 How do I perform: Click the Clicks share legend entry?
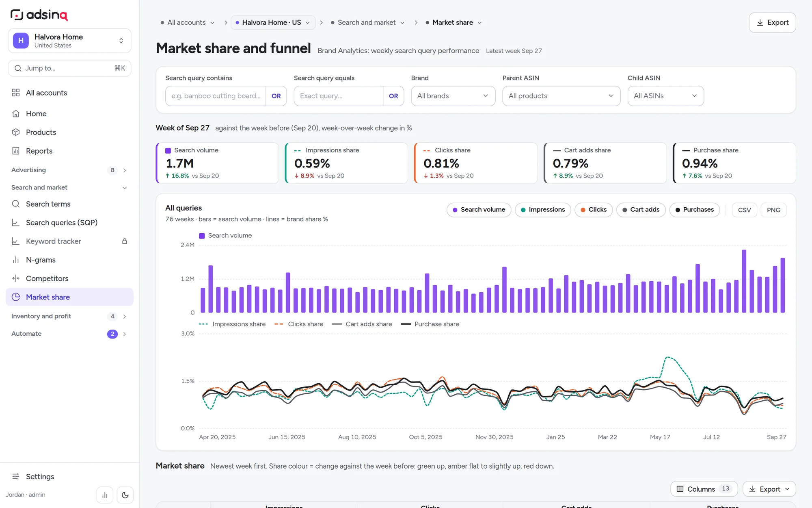tap(299, 324)
